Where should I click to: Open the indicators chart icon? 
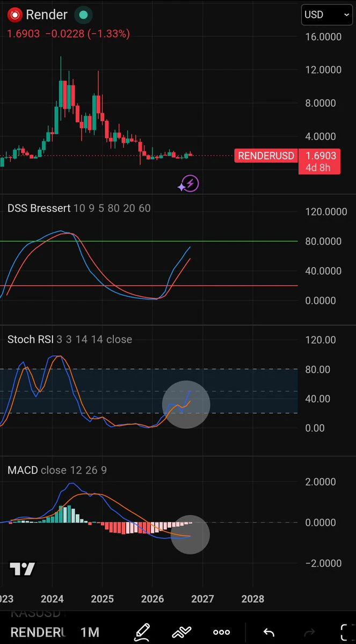[x=181, y=632]
